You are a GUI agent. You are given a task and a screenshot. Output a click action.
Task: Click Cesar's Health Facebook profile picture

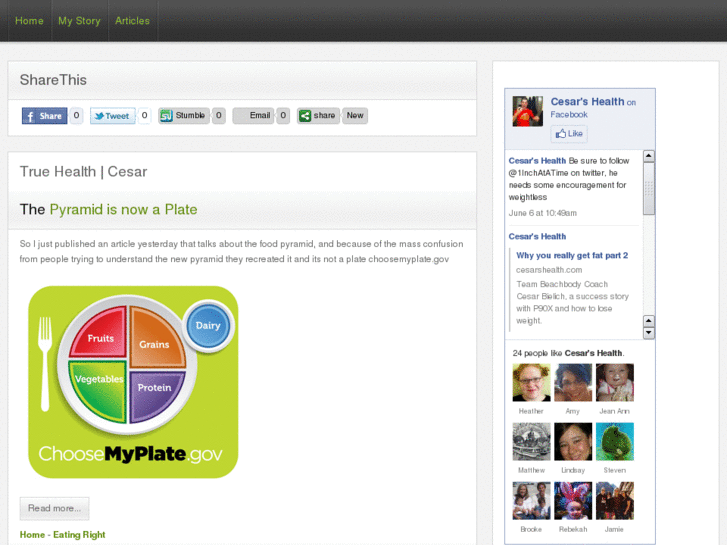(x=528, y=111)
